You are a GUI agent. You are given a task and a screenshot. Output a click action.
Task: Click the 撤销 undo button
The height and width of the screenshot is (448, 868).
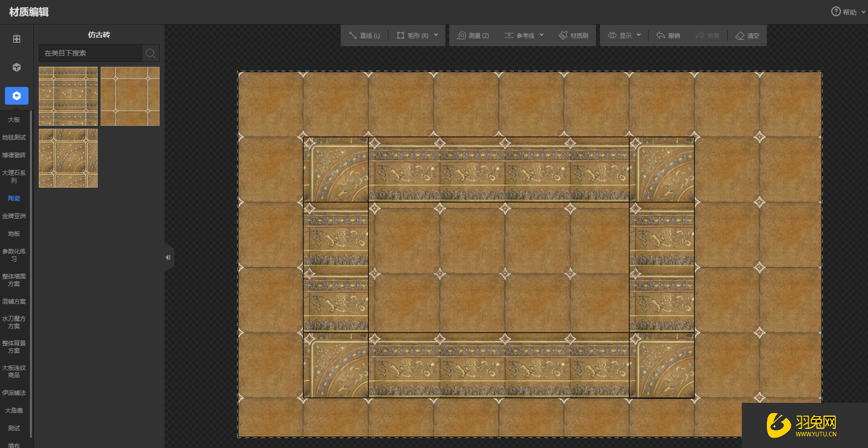coord(668,35)
